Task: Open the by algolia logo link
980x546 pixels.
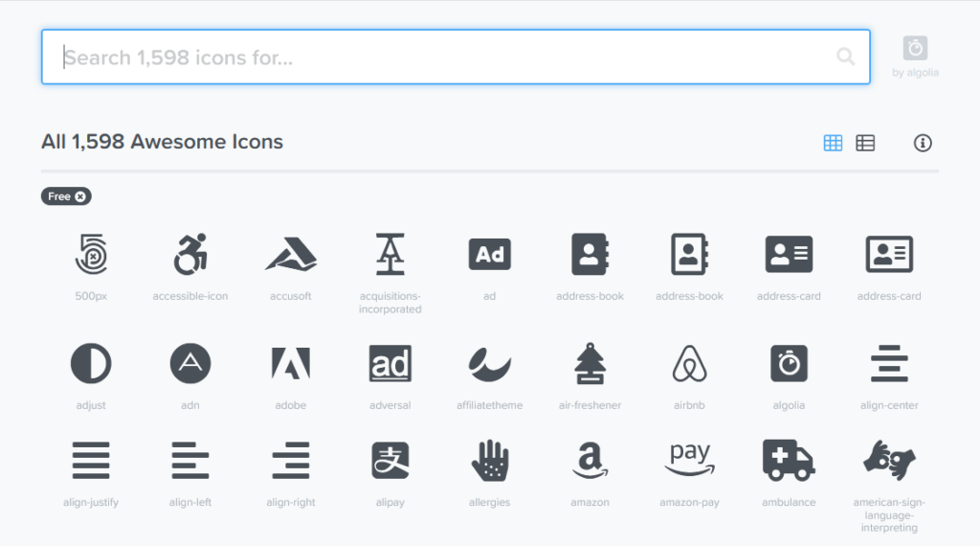Action: point(915,57)
